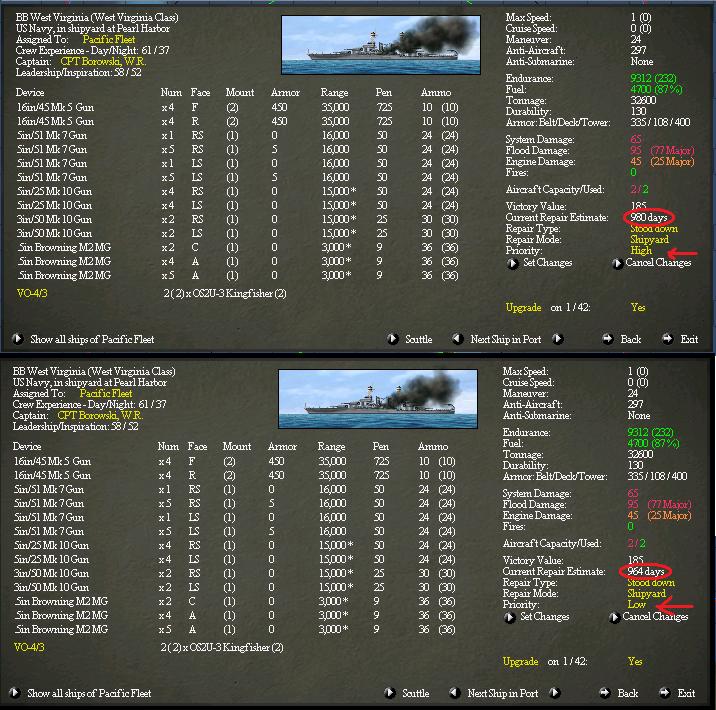Click Next Ship in Port text, lower panel
This screenshot has width=716, height=710.
coord(503,693)
